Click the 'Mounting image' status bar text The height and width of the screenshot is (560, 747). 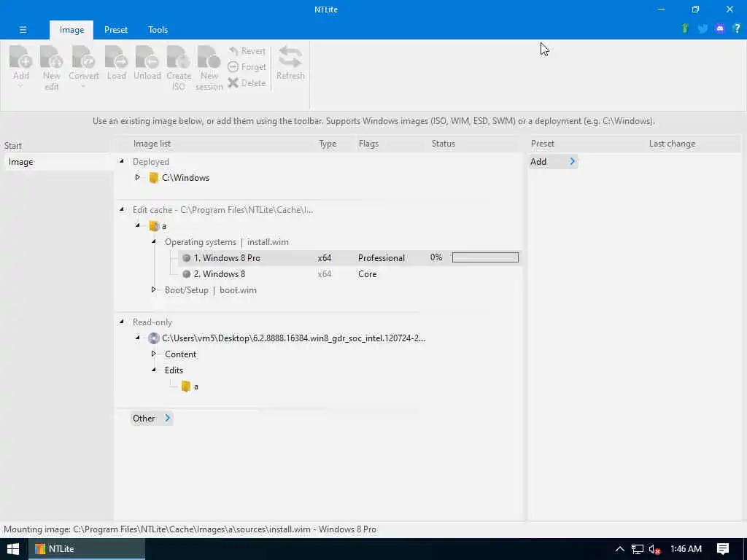click(190, 529)
